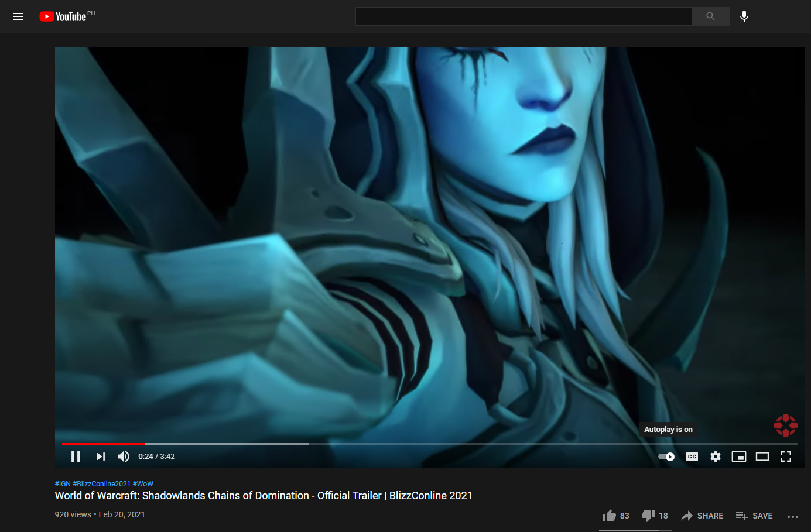811x532 pixels.
Task: Open the hamburger guide menu
Action: (x=18, y=16)
